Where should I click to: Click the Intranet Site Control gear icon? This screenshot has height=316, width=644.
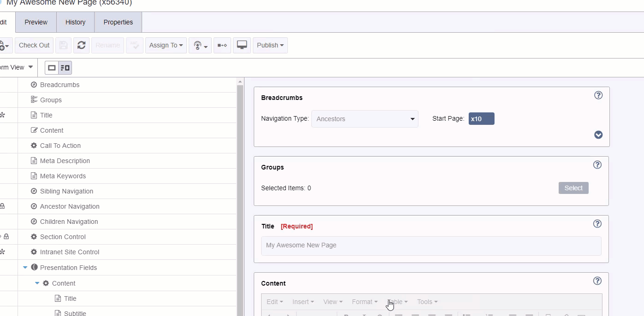pos(34,252)
